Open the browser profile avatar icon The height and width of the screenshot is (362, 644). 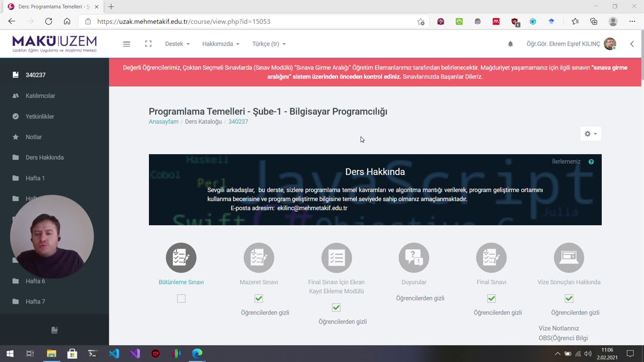pyautogui.click(x=613, y=21)
